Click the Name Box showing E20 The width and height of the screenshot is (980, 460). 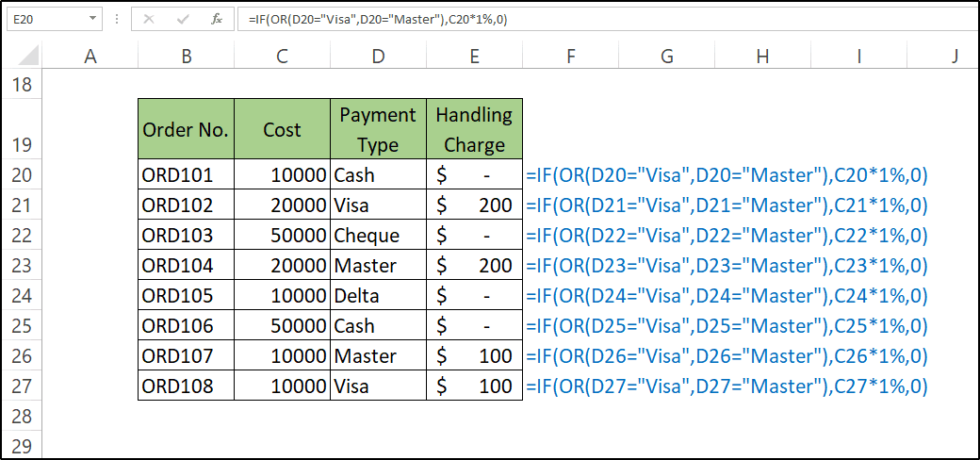[47, 20]
